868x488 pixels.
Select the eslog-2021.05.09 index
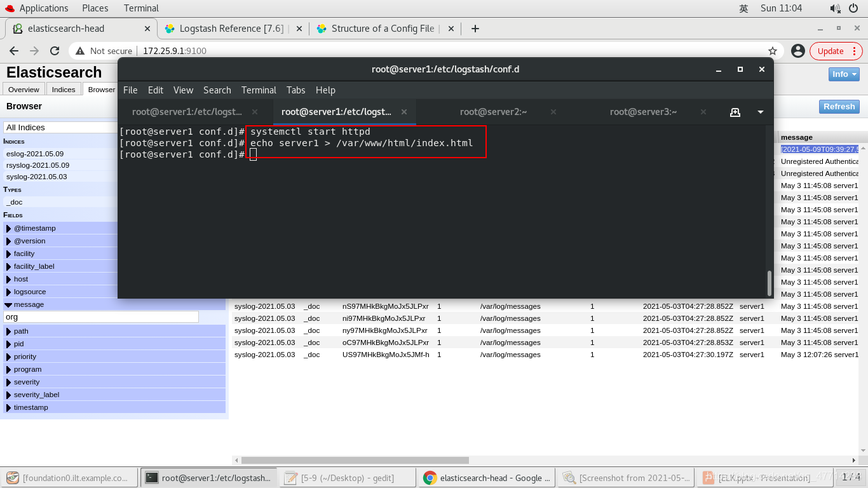35,154
